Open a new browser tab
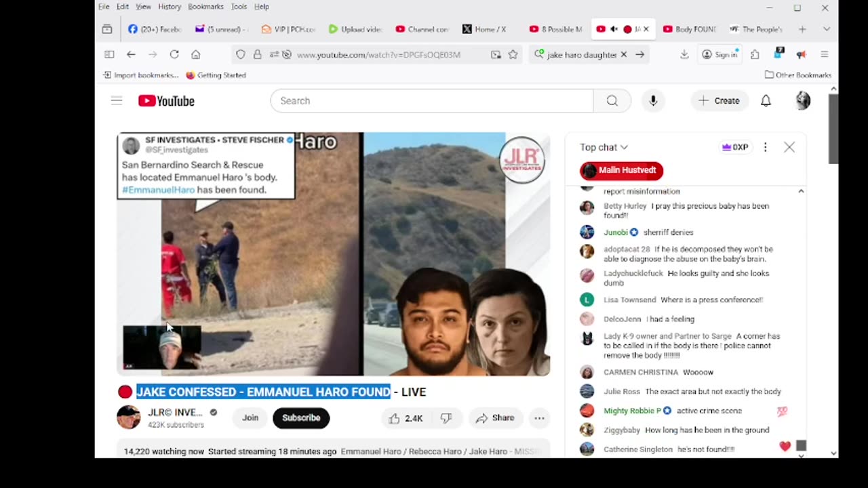This screenshot has height=488, width=868. (802, 29)
